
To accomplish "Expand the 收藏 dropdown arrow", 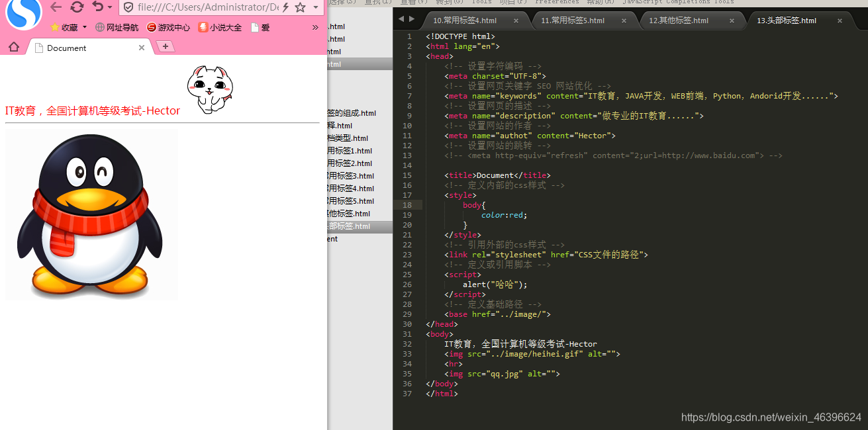I will tap(85, 27).
